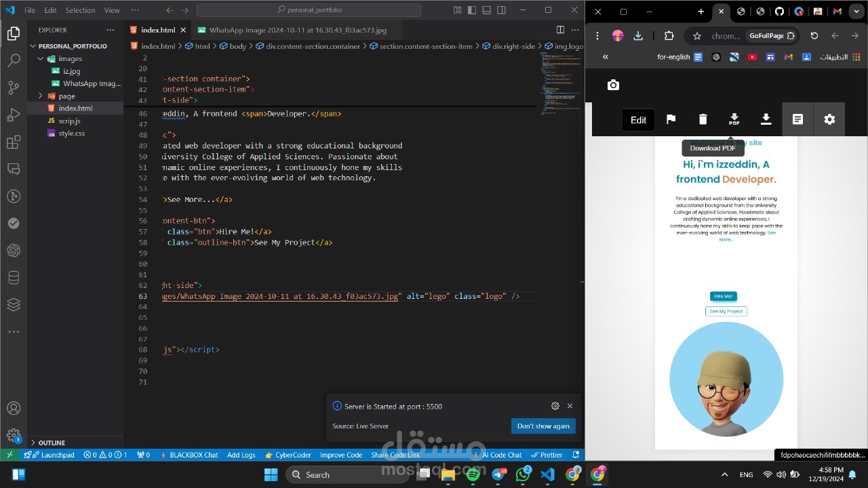This screenshot has height=488, width=868.
Task: Click the personal_portfolio command center search
Action: 309,10
